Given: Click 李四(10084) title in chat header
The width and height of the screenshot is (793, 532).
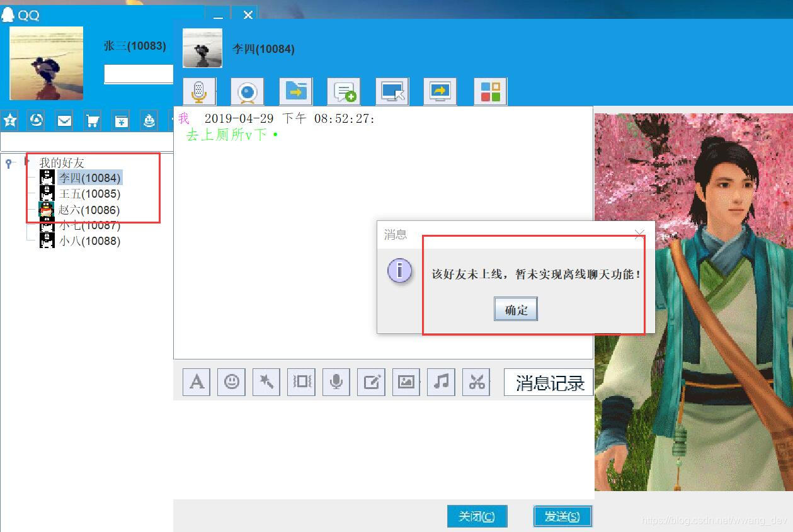Looking at the screenshot, I should 263,49.
